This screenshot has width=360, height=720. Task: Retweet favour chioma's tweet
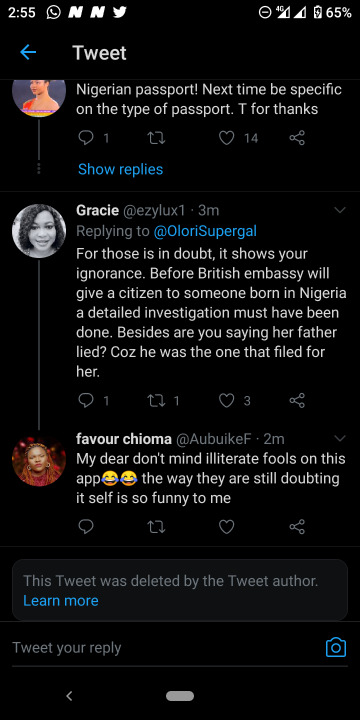(156, 526)
